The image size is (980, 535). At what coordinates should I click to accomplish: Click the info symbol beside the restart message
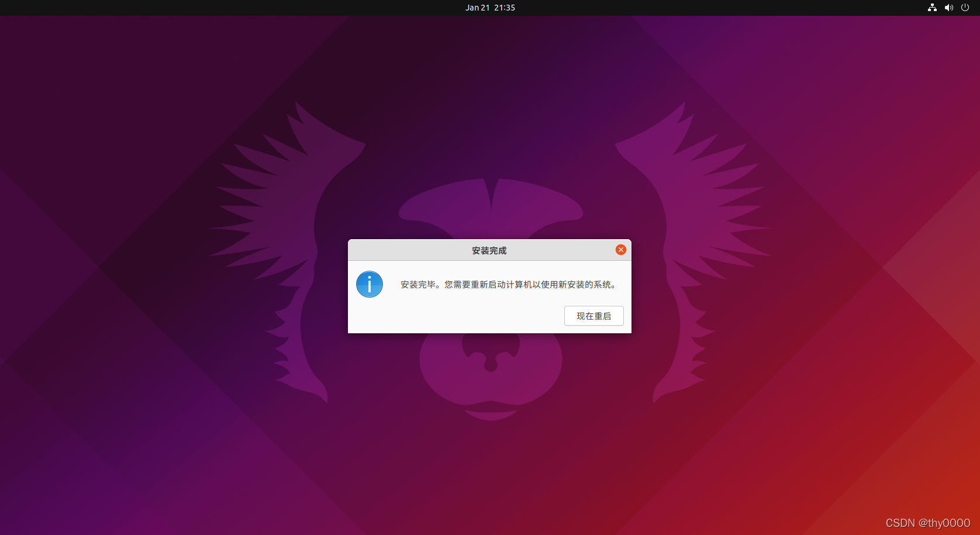pos(369,284)
